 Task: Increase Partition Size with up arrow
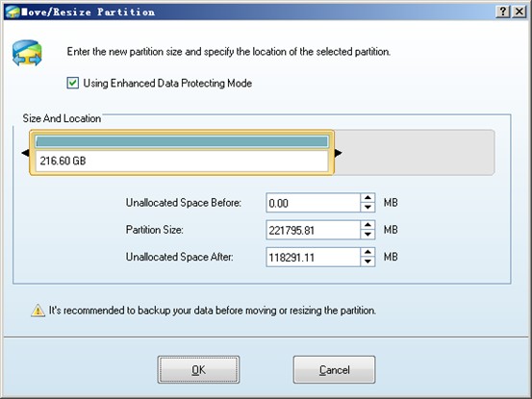(367, 225)
